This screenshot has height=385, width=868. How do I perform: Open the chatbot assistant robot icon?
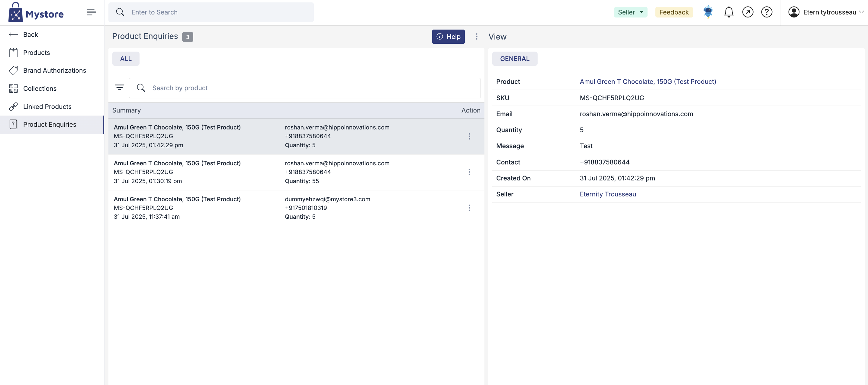pos(708,12)
